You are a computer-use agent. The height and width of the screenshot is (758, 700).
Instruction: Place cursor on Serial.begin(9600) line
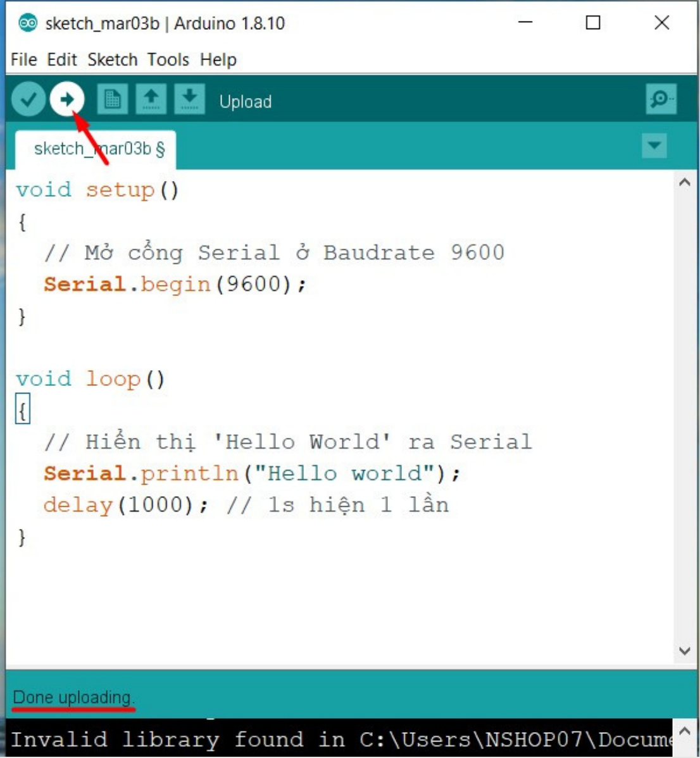pos(174,284)
